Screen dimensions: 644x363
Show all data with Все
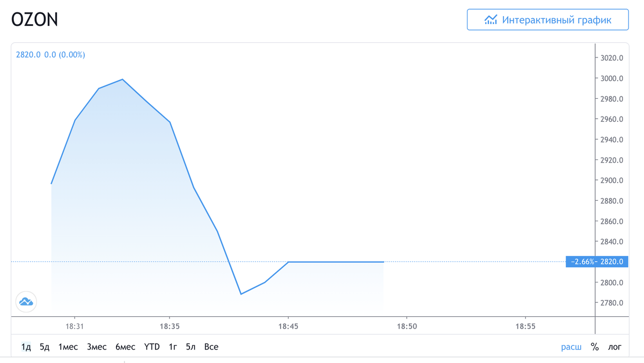pyautogui.click(x=211, y=347)
